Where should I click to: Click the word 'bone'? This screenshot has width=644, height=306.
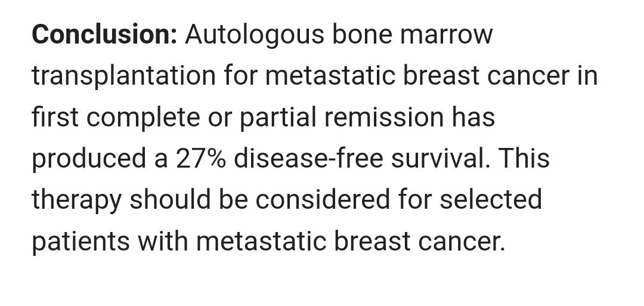(363, 35)
